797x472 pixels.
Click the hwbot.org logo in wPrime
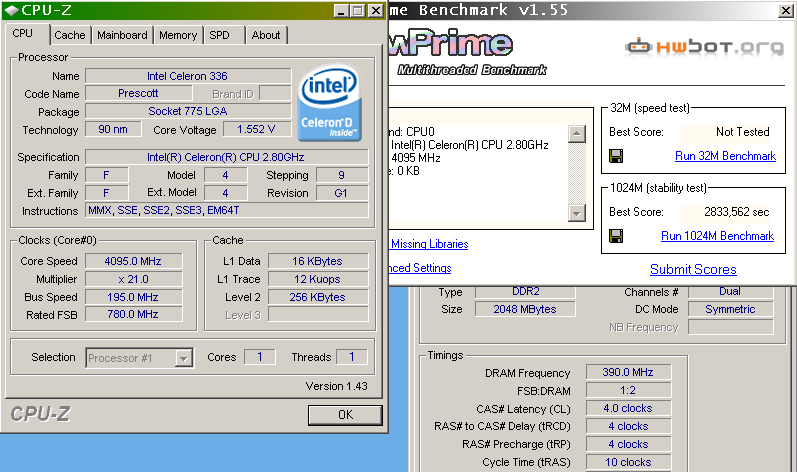704,47
